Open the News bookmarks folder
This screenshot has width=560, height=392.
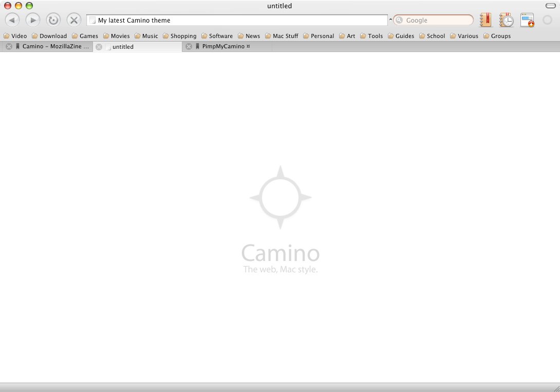(249, 36)
